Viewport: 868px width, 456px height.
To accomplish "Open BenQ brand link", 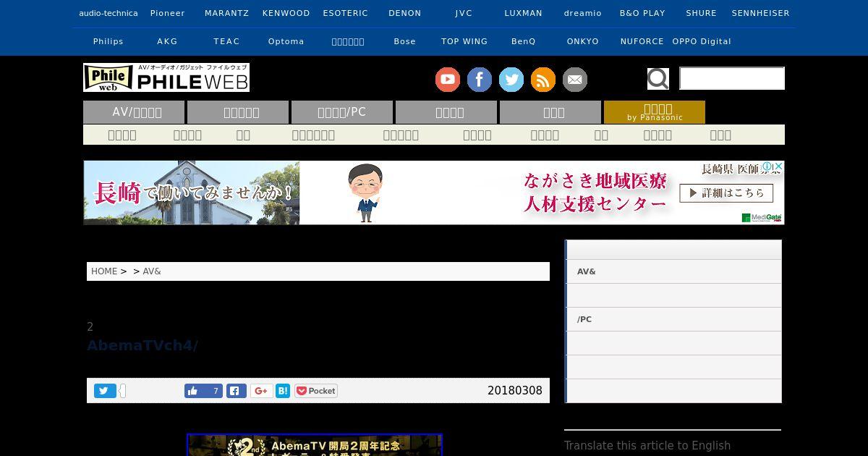I will pyautogui.click(x=524, y=41).
